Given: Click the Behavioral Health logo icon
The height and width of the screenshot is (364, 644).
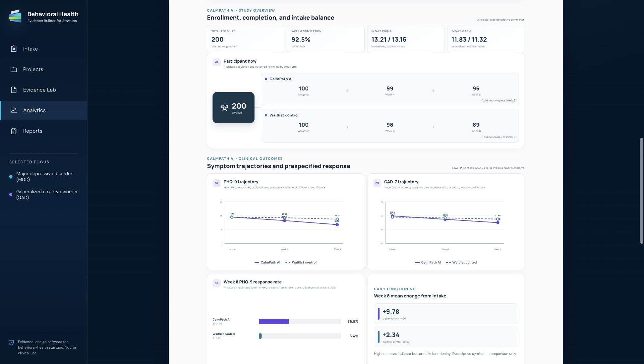Looking at the screenshot, I should point(15,16).
